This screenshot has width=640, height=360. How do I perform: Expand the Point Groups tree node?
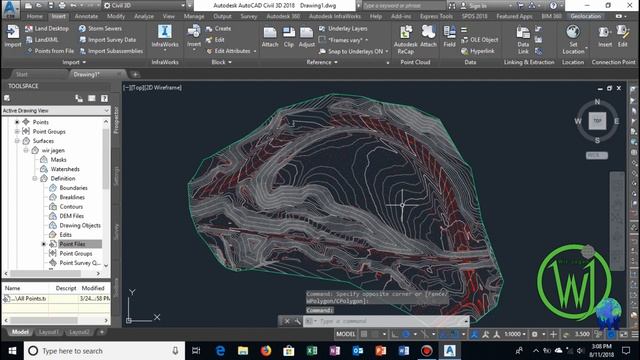17,131
